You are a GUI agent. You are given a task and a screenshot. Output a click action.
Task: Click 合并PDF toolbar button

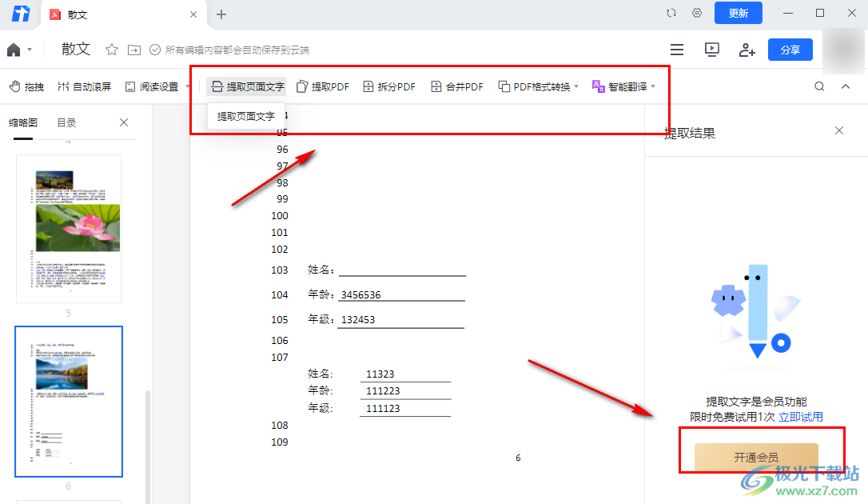tap(456, 86)
